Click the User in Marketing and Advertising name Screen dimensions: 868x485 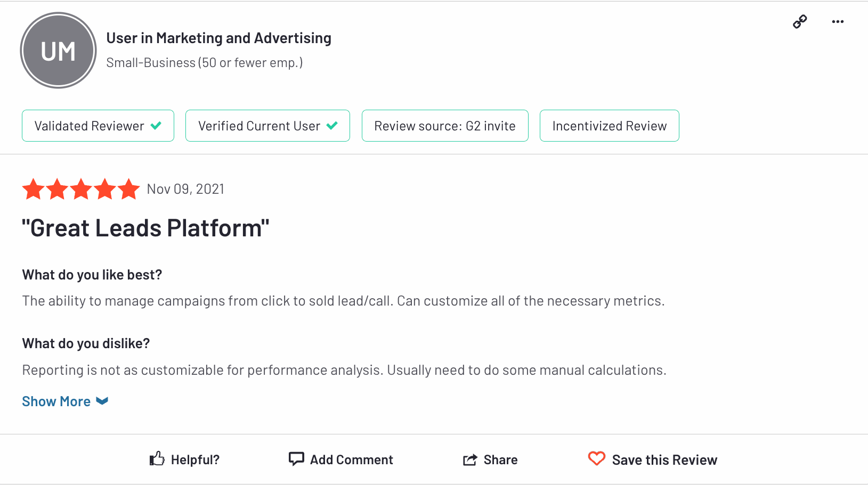click(x=218, y=38)
